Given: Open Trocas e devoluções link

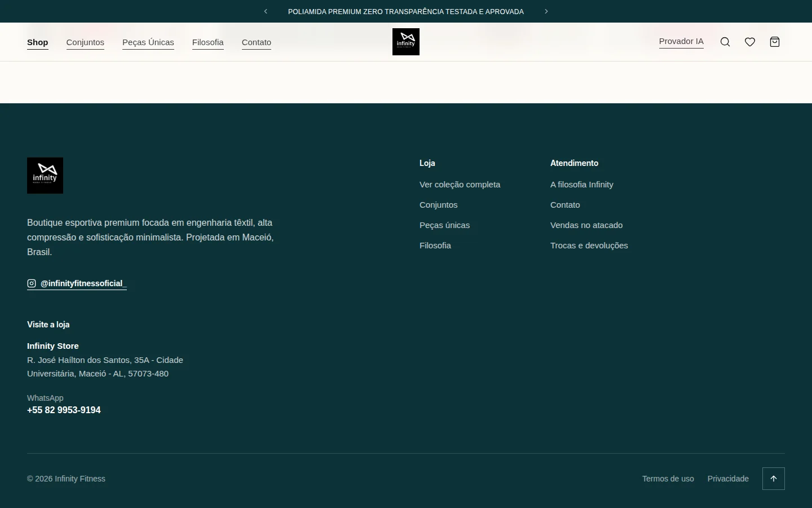Looking at the screenshot, I should click(589, 246).
